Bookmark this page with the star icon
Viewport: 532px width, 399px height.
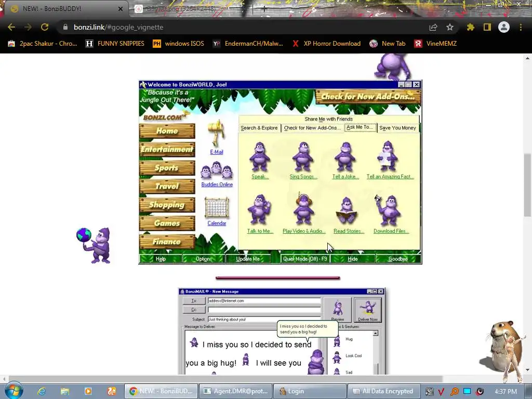coord(449,27)
